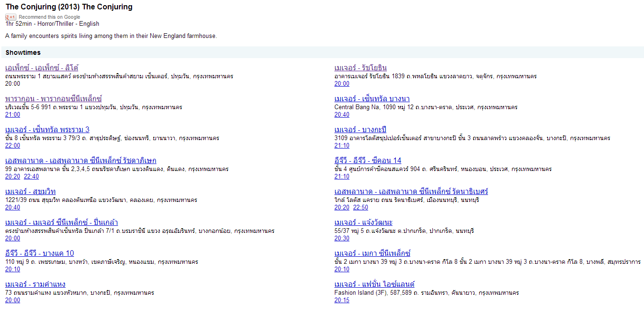Image resolution: width=644 pixels, height=313 pixels.
Task: Select the 20:00 showtime at รัชโยธิน
Action: tap(342, 83)
